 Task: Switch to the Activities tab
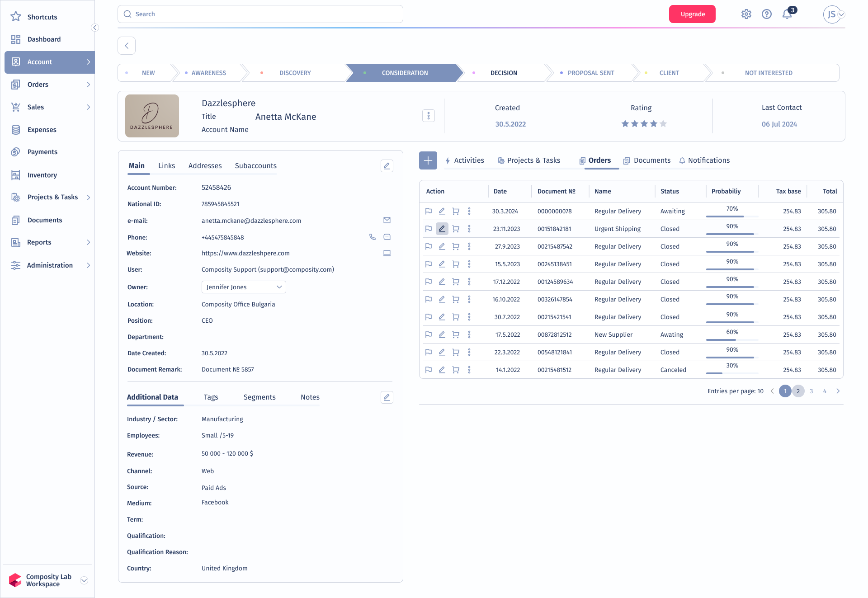465,160
